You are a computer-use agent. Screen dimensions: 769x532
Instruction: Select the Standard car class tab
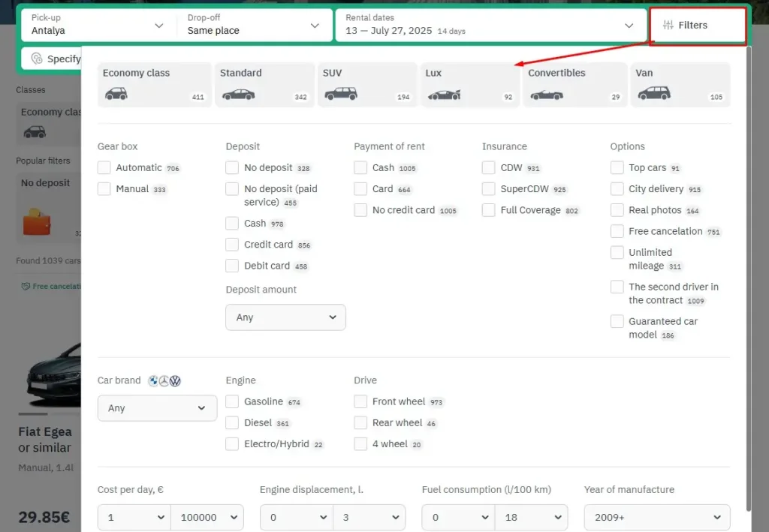[264, 85]
